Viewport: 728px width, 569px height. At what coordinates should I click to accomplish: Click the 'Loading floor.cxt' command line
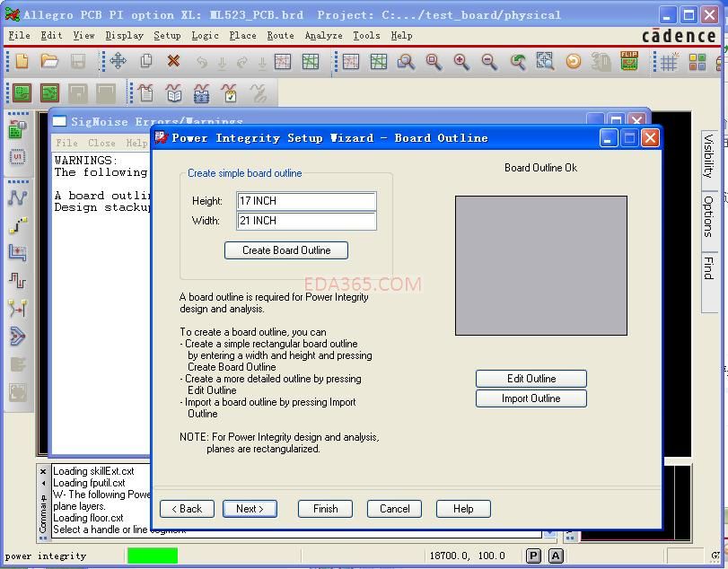(x=88, y=518)
